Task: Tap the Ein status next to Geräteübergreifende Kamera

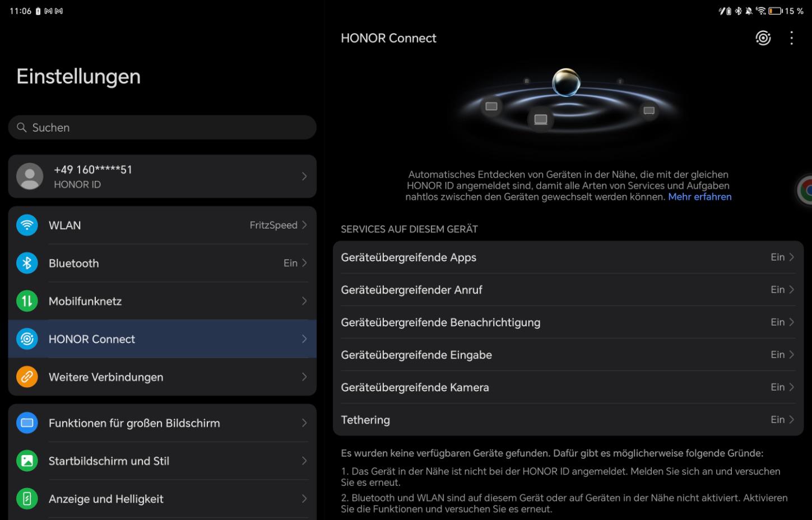Action: (777, 387)
